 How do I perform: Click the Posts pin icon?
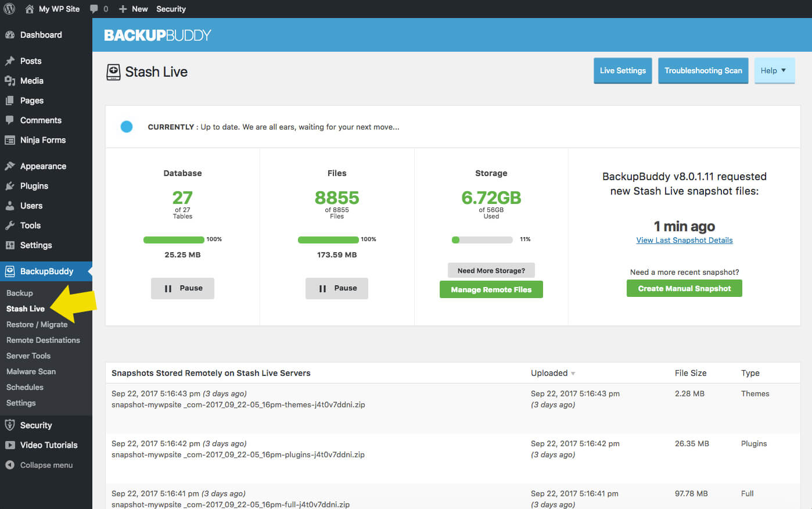pyautogui.click(x=10, y=61)
